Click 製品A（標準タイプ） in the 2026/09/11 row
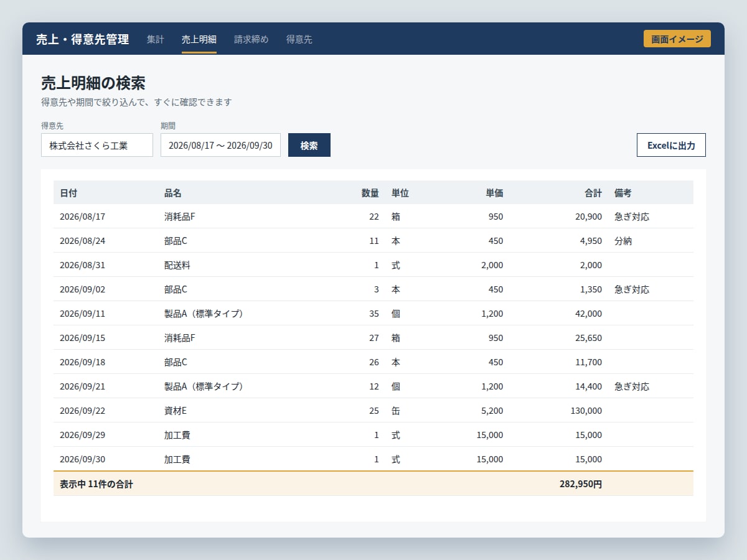The image size is (747, 560). [x=204, y=314]
